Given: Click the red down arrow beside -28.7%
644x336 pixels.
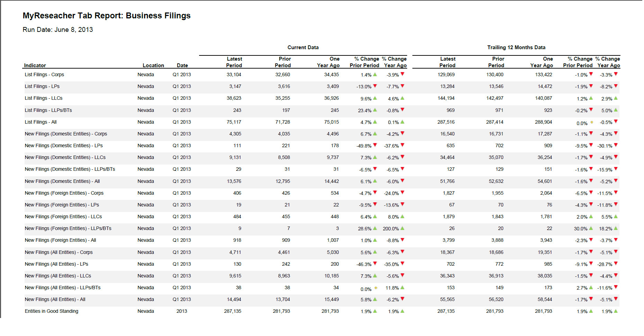Looking at the screenshot, I should (x=616, y=264).
